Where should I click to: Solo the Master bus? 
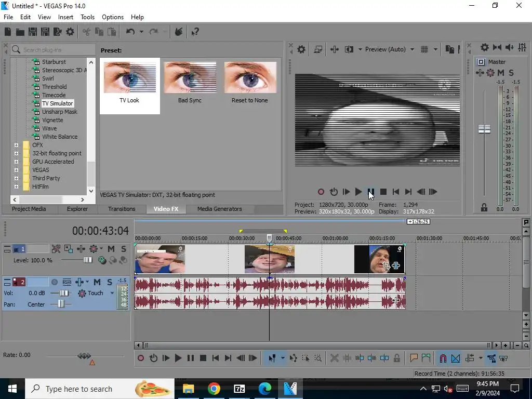pos(511,73)
